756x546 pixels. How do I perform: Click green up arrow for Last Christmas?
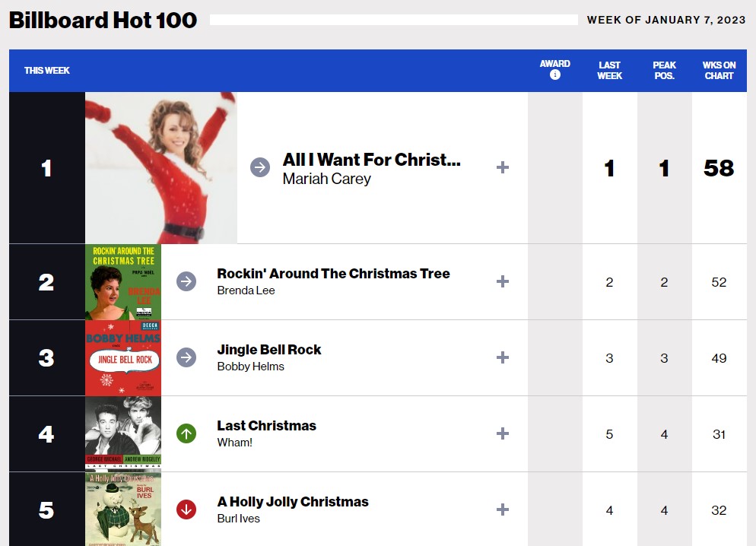[x=186, y=433]
